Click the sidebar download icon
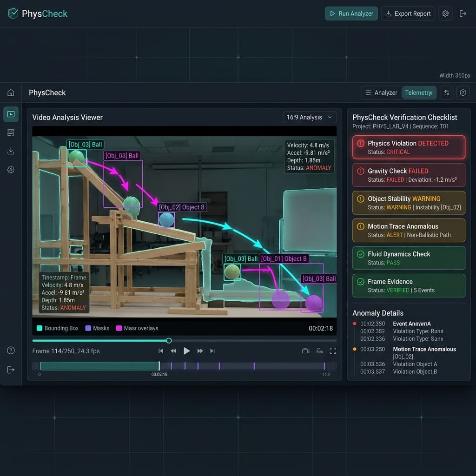476x476 pixels. [11, 151]
